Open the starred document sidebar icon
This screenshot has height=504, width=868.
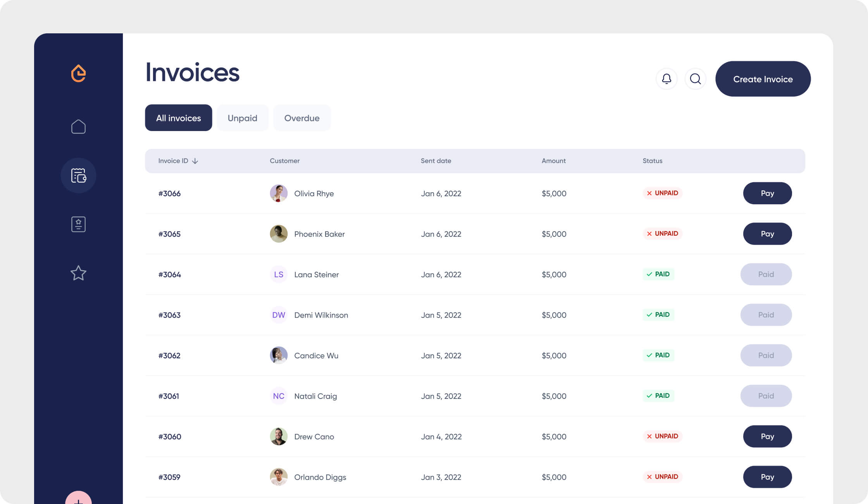78,224
